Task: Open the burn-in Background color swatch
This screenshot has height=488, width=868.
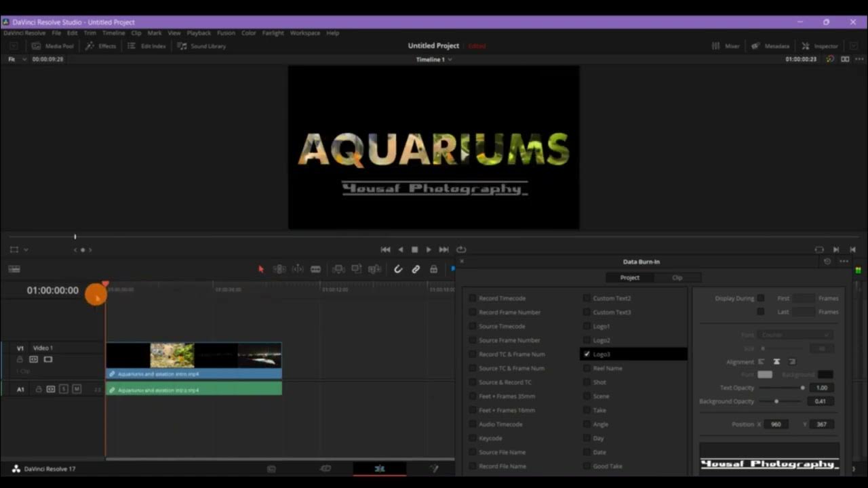Action: click(x=825, y=374)
